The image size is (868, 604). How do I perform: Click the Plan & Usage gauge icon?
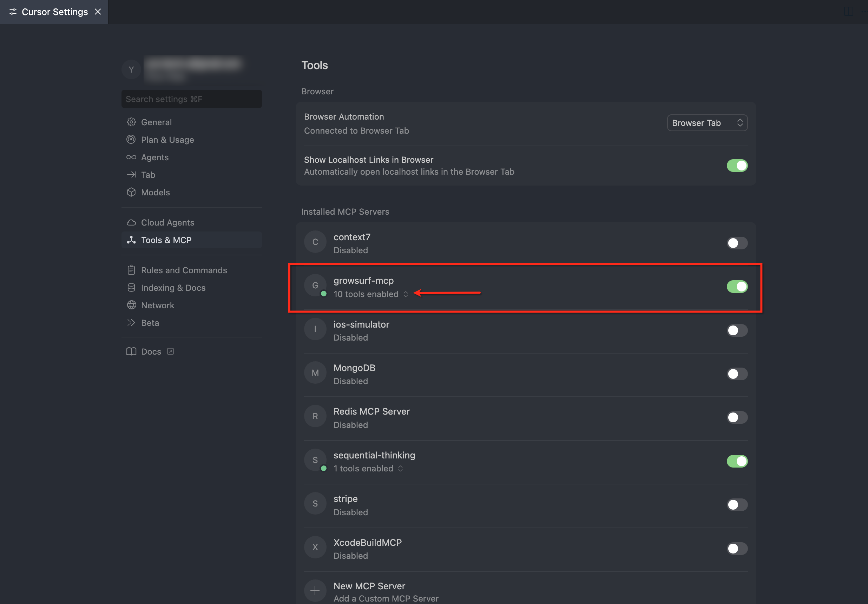point(131,139)
